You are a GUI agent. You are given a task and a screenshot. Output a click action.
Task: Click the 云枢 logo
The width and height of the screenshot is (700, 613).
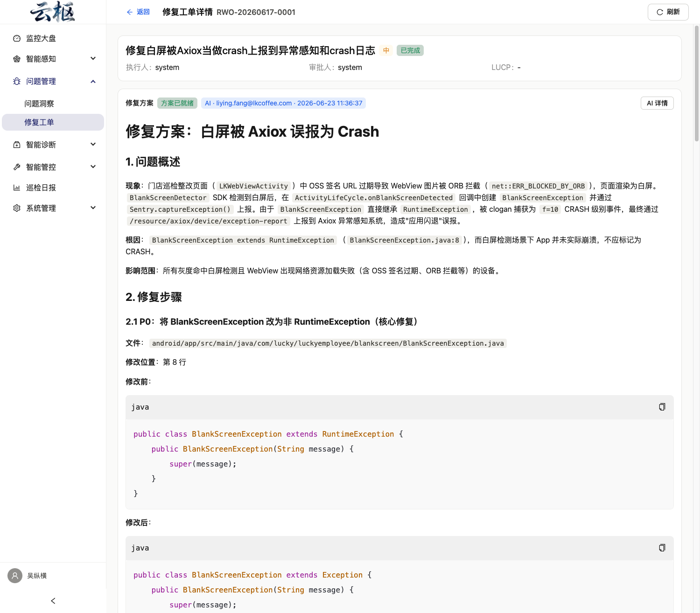click(53, 12)
